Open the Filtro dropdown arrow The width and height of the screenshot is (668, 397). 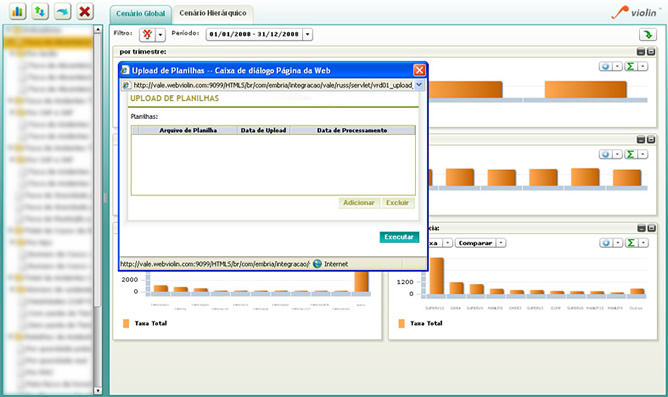coord(161,35)
